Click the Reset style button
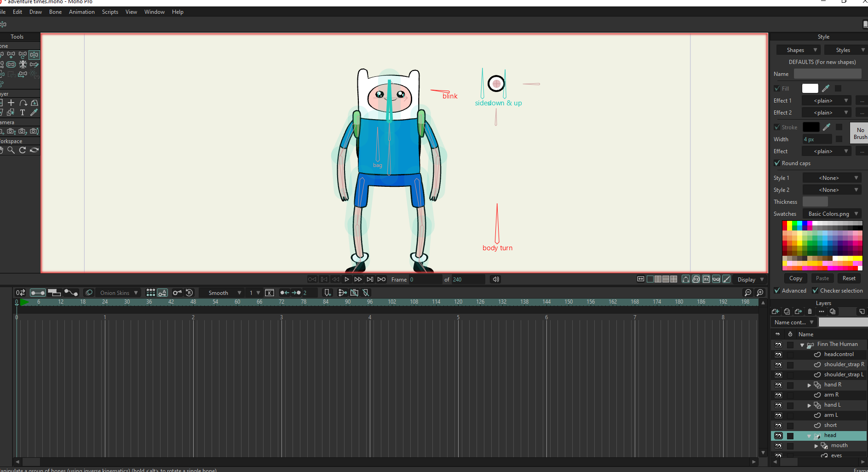 click(x=849, y=278)
